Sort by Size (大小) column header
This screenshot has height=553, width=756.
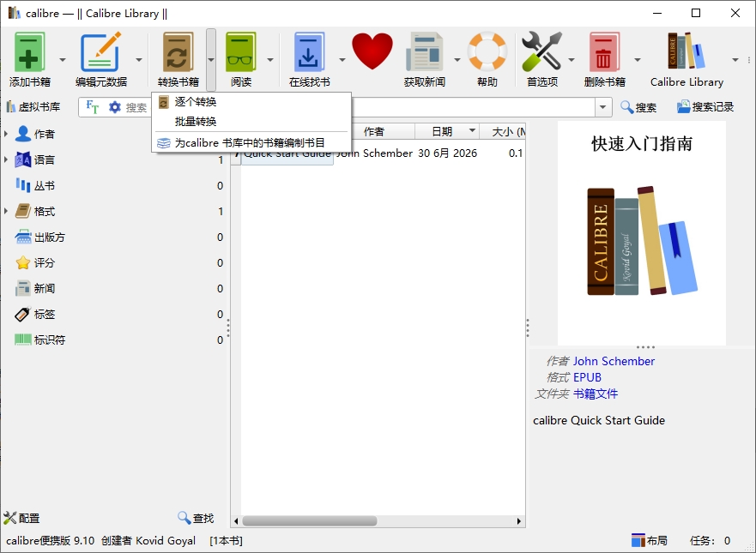pyautogui.click(x=502, y=131)
